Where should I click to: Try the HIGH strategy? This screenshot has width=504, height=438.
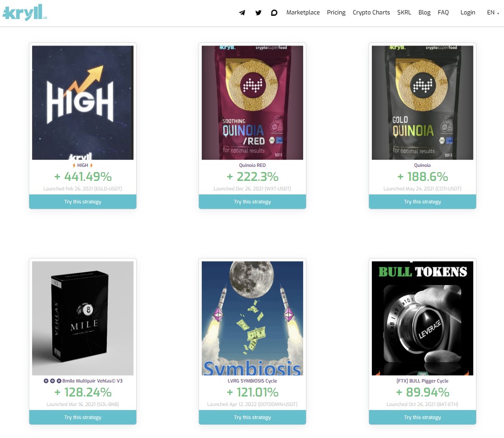(x=83, y=202)
